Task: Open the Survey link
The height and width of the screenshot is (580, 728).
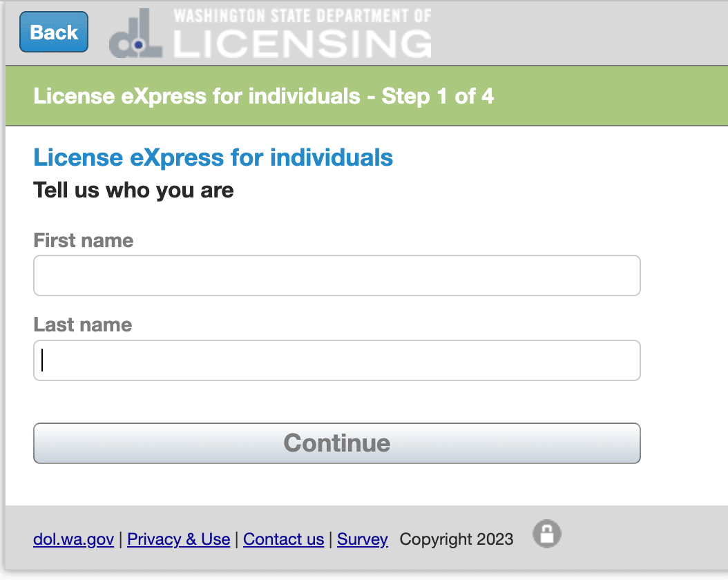Action: coord(362,539)
